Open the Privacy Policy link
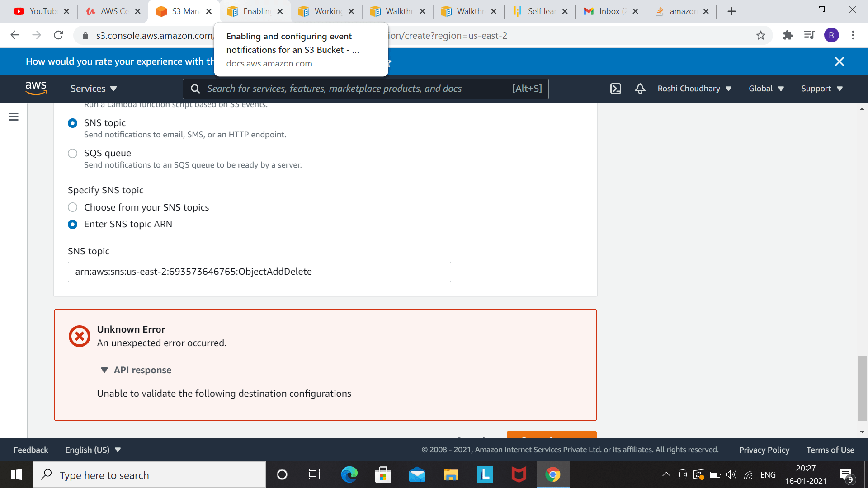Screen dimensions: 868x488 point(764,450)
